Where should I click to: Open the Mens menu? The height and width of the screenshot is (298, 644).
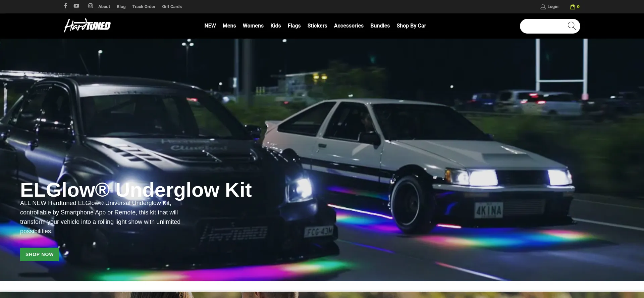point(229,26)
